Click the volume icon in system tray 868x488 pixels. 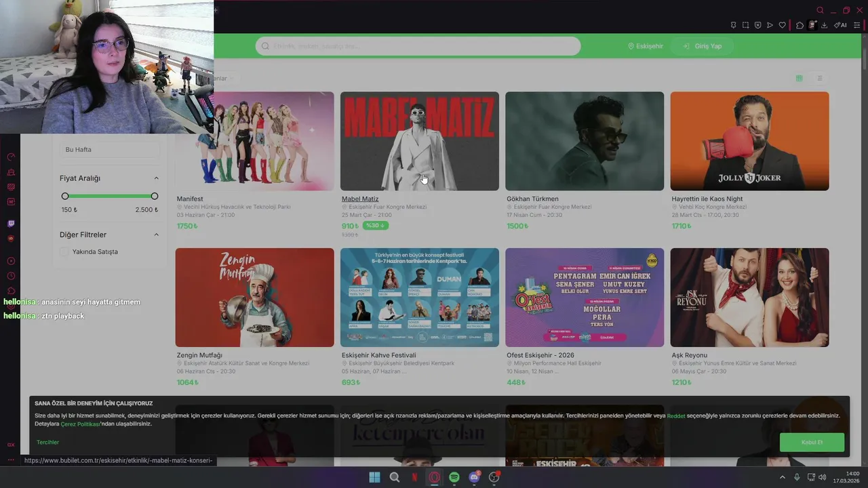tap(822, 477)
